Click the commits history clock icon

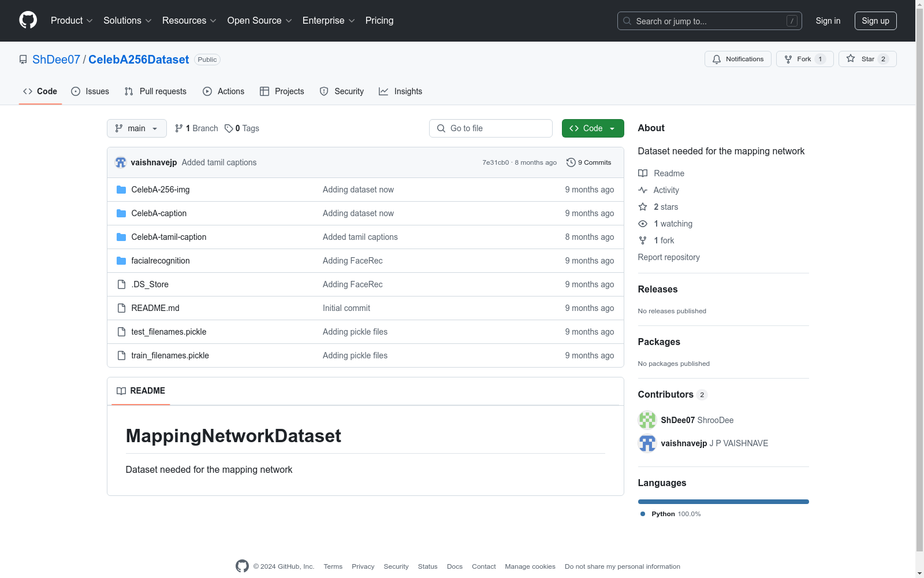click(x=571, y=162)
